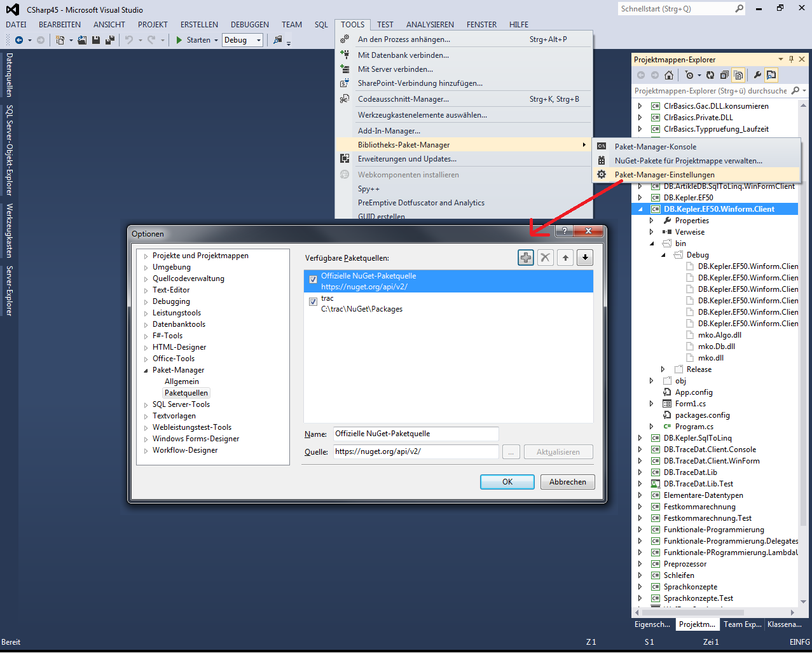Screen dimensions: 812x653
Task: Click the Save toolbar icon
Action: 96,40
